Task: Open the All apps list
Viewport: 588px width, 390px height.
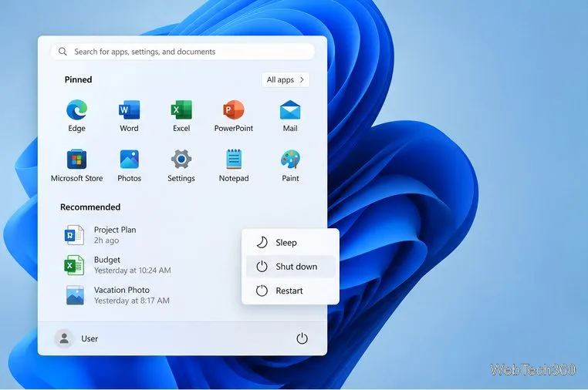Action: click(x=286, y=80)
